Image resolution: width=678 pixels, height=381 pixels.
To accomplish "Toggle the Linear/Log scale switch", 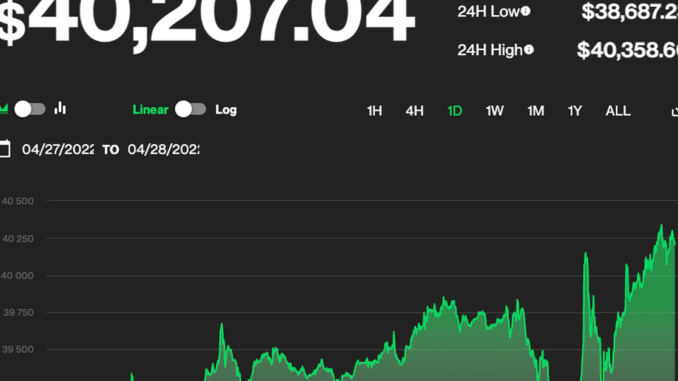I will (190, 109).
